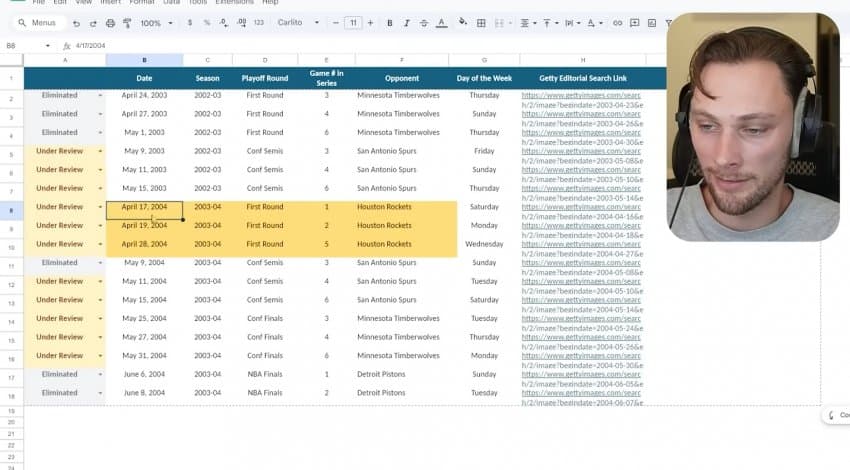This screenshot has width=850, height=470.
Task: Increase font size with plus button
Action: pyautogui.click(x=370, y=23)
